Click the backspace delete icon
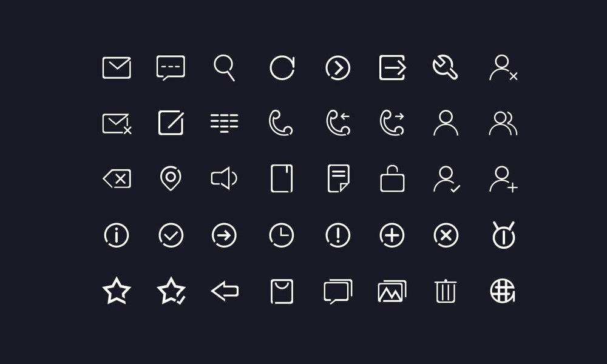This screenshot has height=364, width=607. pyautogui.click(x=117, y=179)
